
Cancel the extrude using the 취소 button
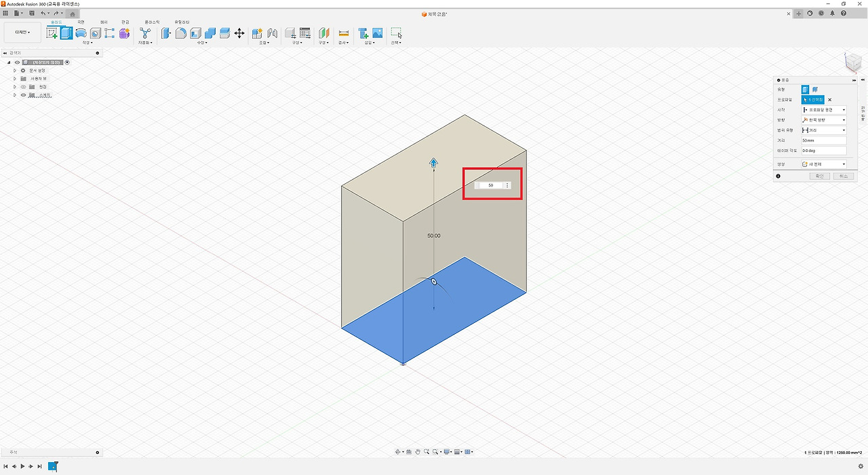click(843, 176)
